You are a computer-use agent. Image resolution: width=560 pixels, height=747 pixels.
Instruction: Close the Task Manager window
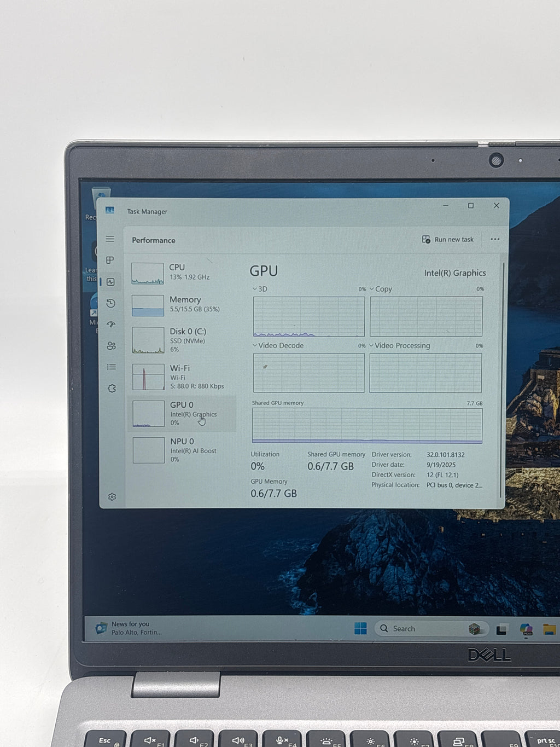tap(497, 206)
